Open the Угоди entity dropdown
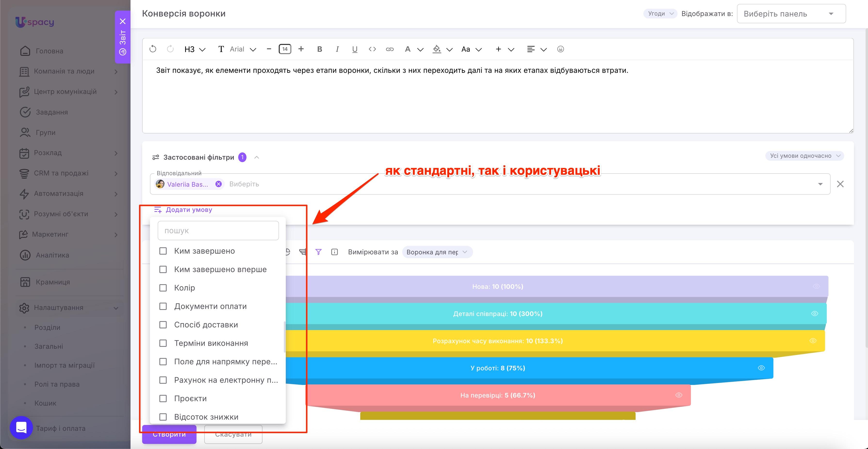Viewport: 868px width, 449px height. point(660,14)
